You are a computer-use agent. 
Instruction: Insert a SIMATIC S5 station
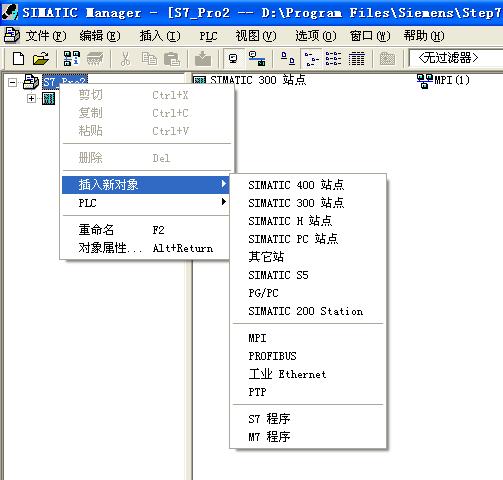pyautogui.click(x=308, y=275)
